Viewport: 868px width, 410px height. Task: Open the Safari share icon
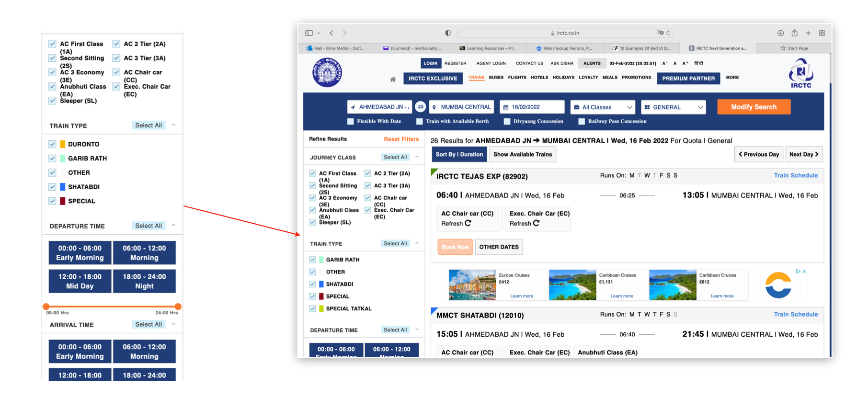point(794,33)
